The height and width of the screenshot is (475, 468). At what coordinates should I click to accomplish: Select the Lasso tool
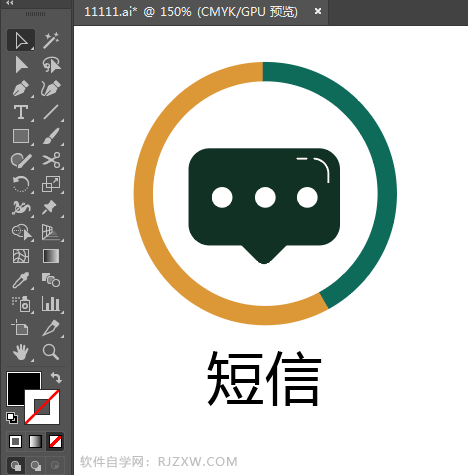51,64
